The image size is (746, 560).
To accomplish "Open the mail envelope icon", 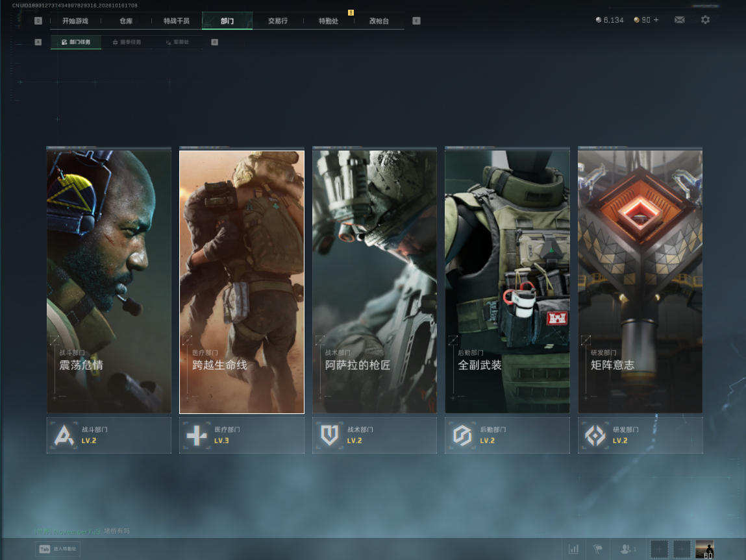I will 679,20.
